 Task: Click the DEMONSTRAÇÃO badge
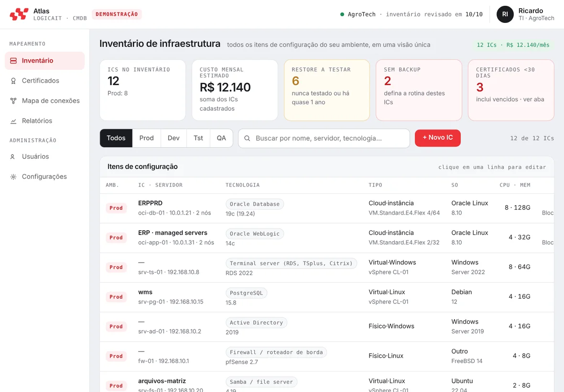tap(117, 14)
